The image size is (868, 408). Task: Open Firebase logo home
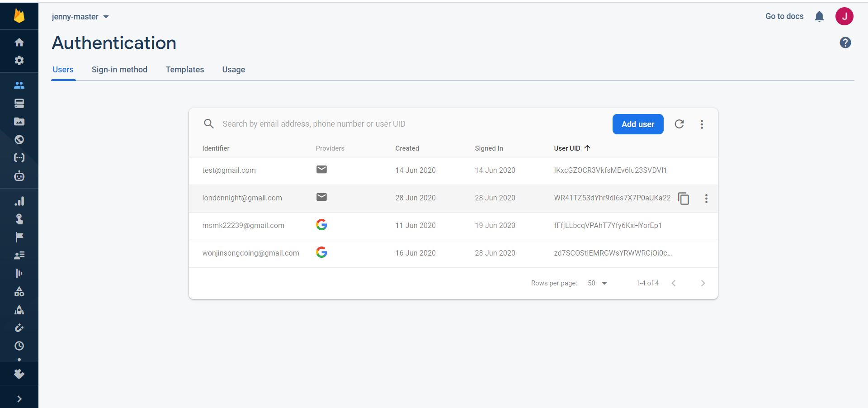(19, 16)
